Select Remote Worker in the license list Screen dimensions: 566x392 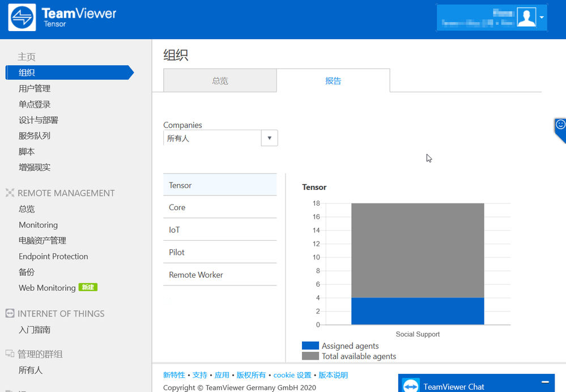pos(220,275)
